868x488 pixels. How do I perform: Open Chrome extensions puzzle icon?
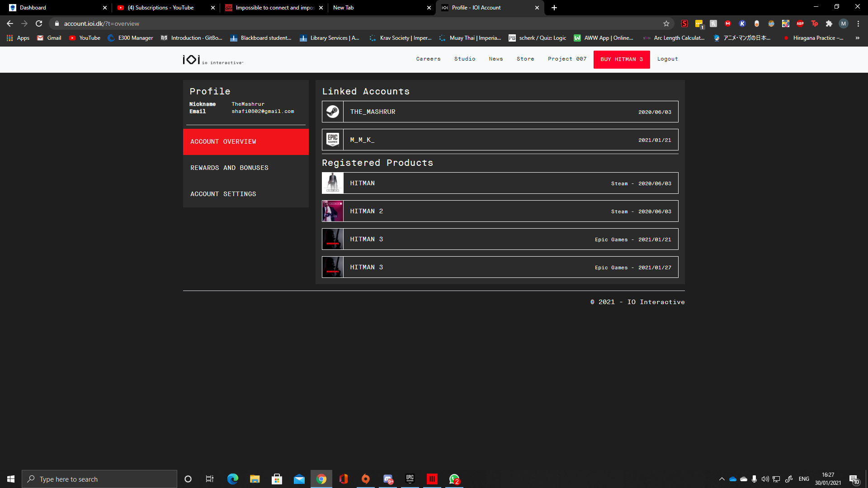829,23
